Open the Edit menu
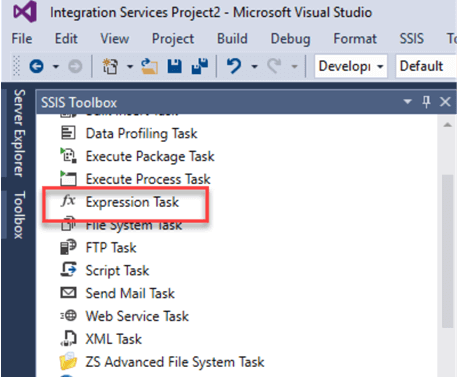 click(x=66, y=39)
